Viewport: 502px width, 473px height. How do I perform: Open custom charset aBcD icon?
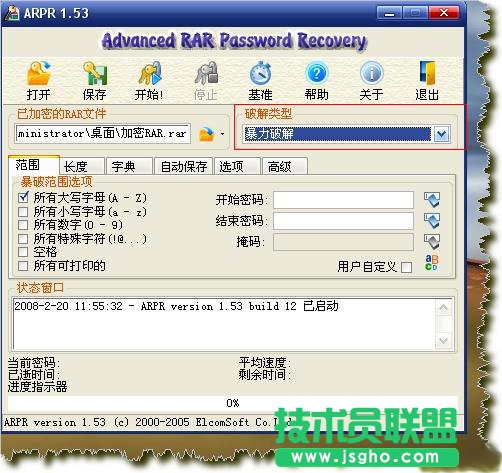pyautogui.click(x=432, y=262)
